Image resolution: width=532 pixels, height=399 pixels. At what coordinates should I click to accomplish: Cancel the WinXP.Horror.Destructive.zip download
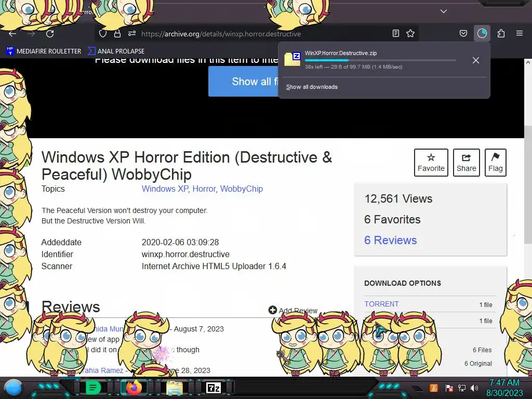pyautogui.click(x=476, y=60)
